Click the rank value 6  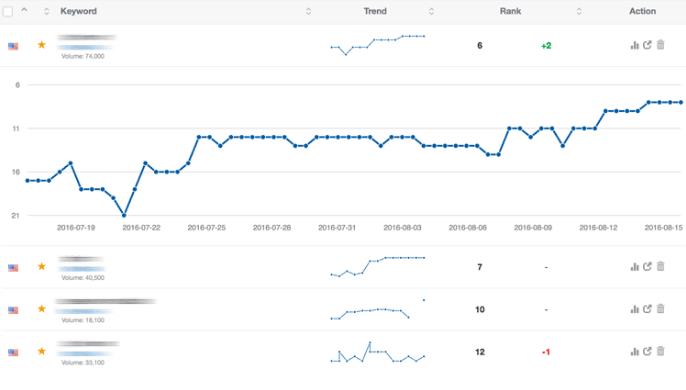[480, 46]
